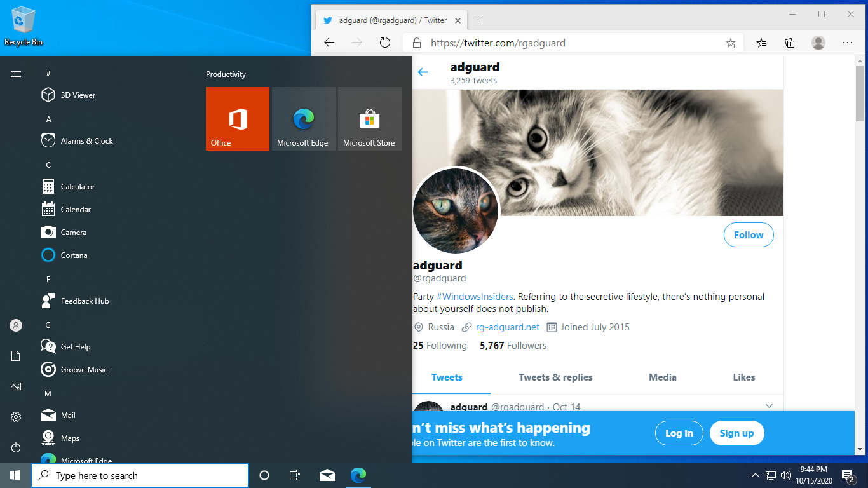Switch to the Tweets tab
Screen dimensions: 868x488
tap(447, 377)
